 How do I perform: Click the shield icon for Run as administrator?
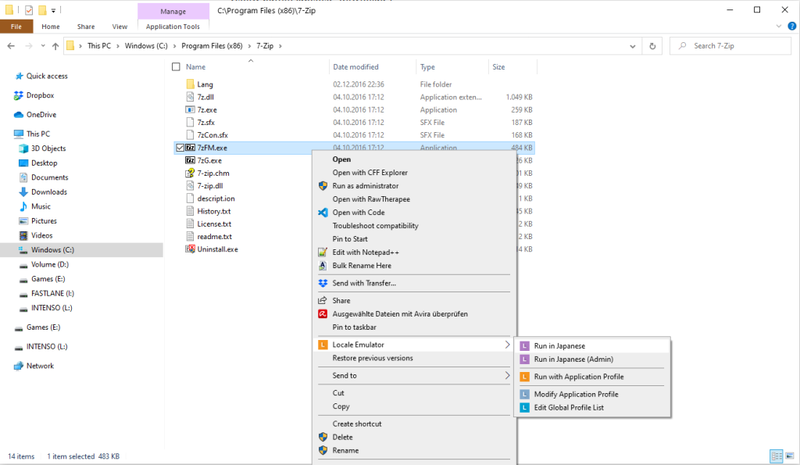322,186
